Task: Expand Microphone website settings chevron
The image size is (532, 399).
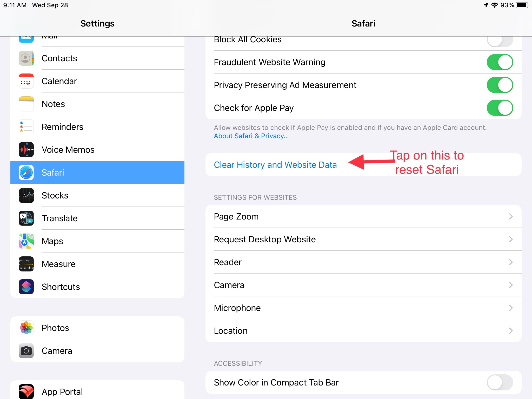Action: pyautogui.click(x=511, y=308)
